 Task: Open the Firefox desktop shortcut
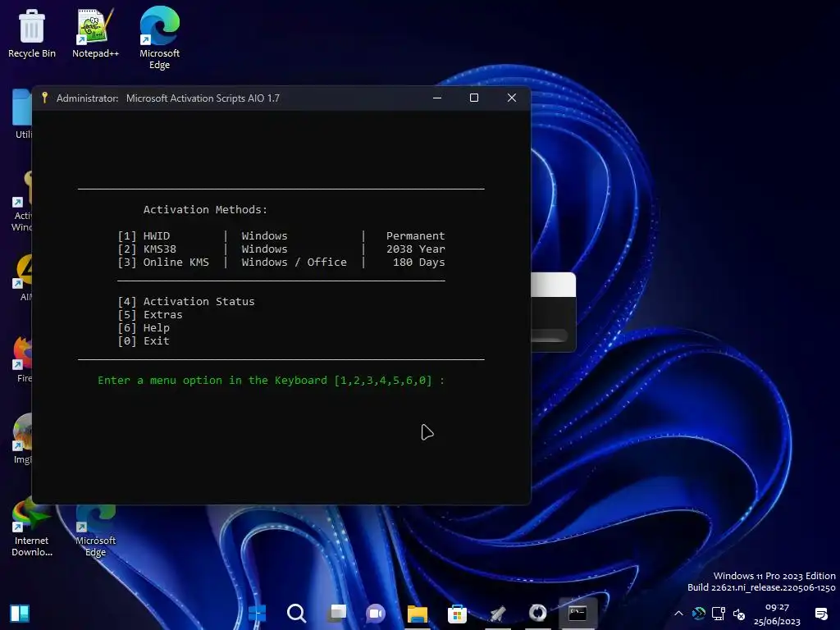pos(21,359)
